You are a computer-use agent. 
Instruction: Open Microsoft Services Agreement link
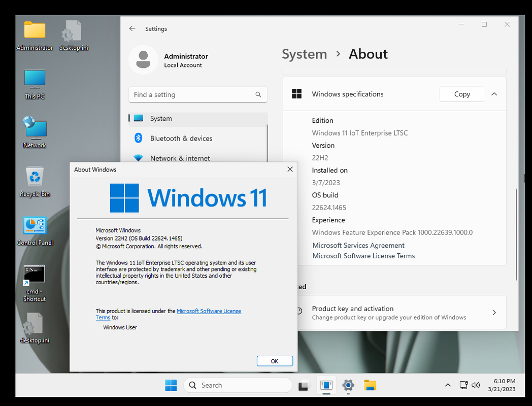358,245
